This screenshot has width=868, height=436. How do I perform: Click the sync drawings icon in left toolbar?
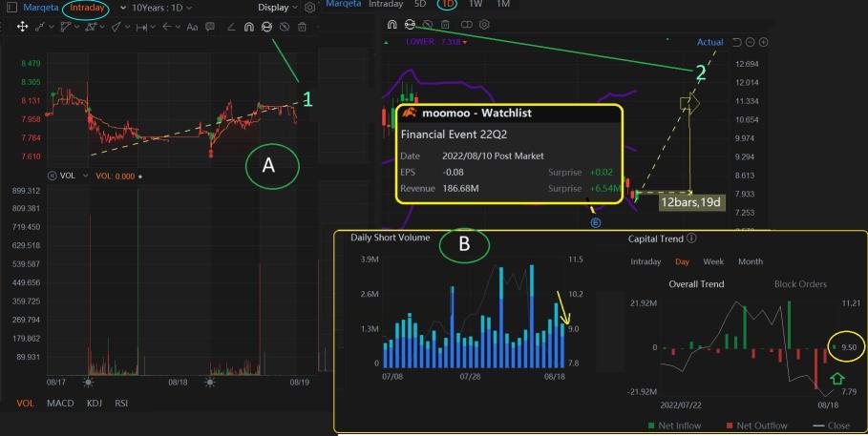point(266,27)
